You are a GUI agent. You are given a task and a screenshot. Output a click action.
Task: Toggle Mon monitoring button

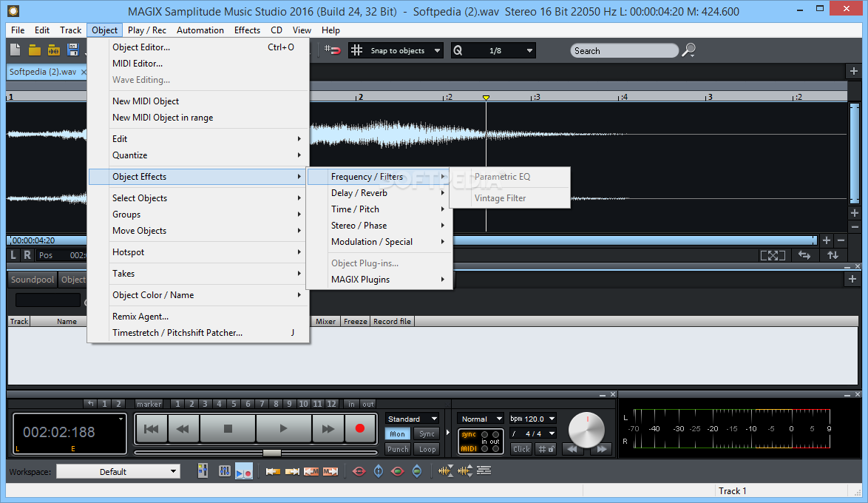point(398,434)
